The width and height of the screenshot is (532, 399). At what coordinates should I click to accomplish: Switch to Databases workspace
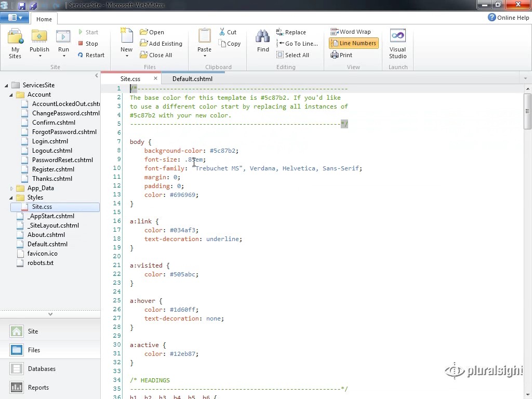coord(50,368)
